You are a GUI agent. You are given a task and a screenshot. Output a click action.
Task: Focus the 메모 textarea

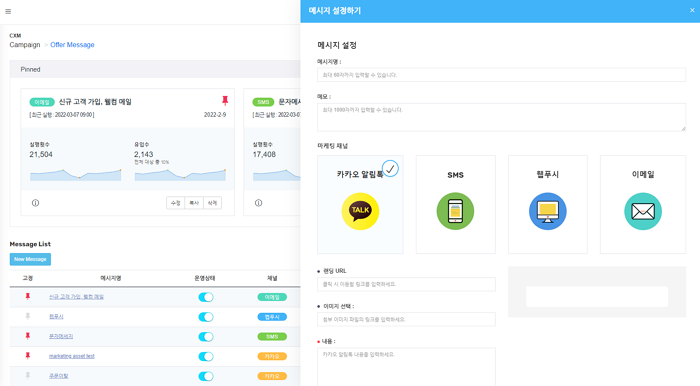point(501,117)
